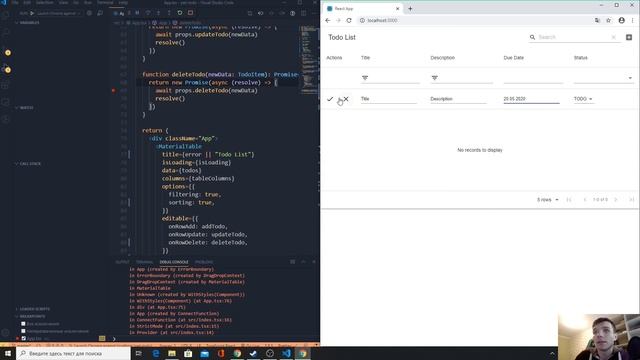The height and width of the screenshot is (360, 640).
Task: Click the translate icon in Chrome address bar
Action: pyautogui.click(x=597, y=20)
